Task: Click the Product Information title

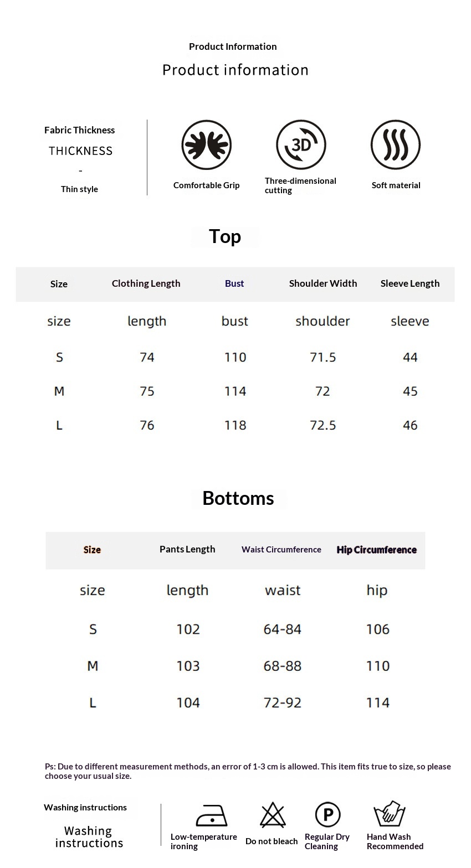Action: pos(233,46)
